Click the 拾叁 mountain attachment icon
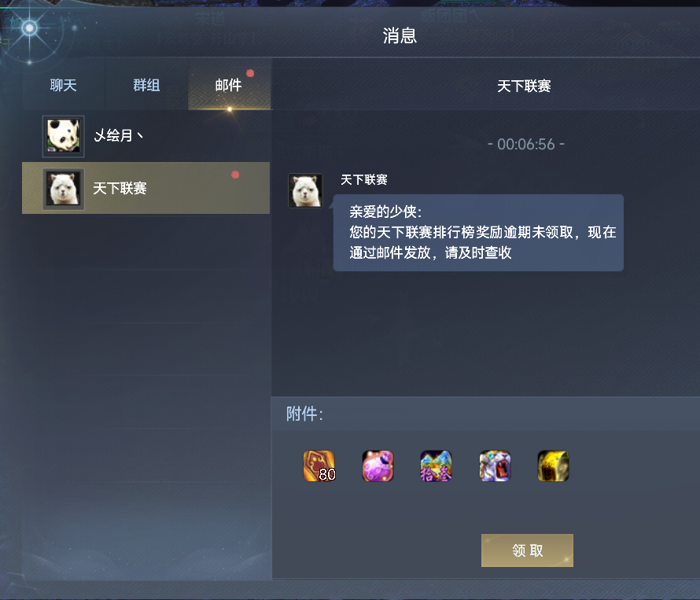The height and width of the screenshot is (600, 700). (437, 466)
